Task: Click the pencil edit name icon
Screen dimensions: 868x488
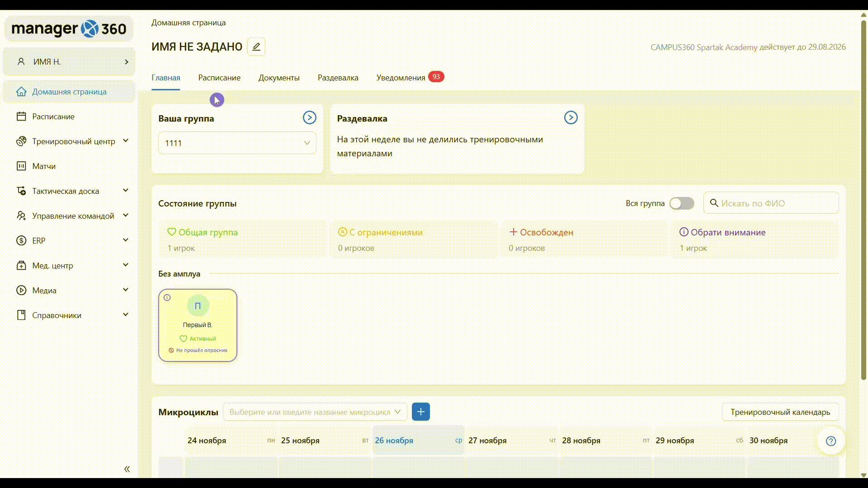Action: [256, 47]
